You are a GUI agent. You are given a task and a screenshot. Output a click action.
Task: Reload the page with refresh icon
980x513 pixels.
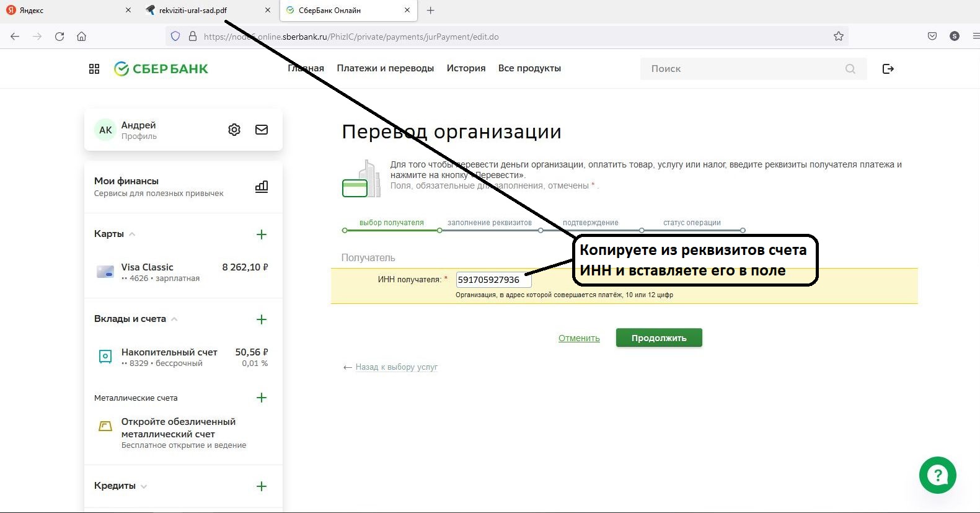coord(60,37)
